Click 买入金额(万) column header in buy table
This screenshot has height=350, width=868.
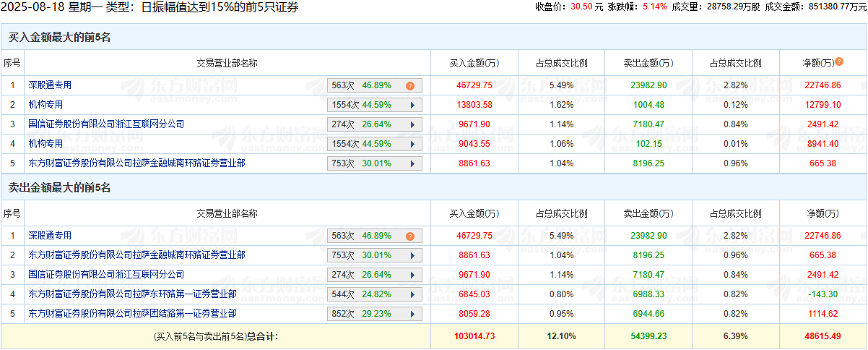(x=474, y=63)
